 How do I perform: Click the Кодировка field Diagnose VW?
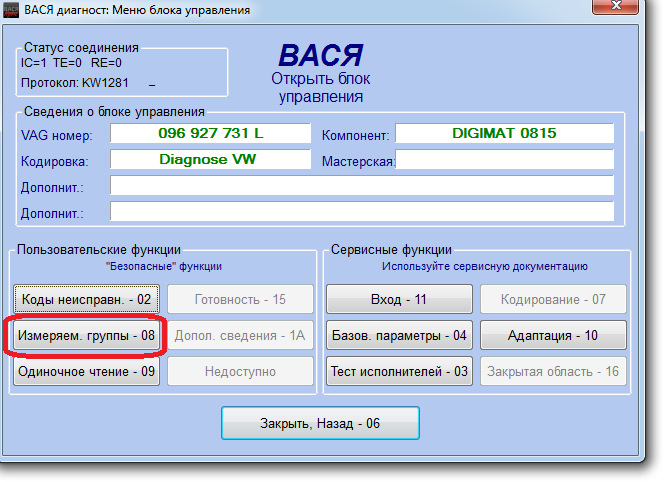(x=210, y=159)
